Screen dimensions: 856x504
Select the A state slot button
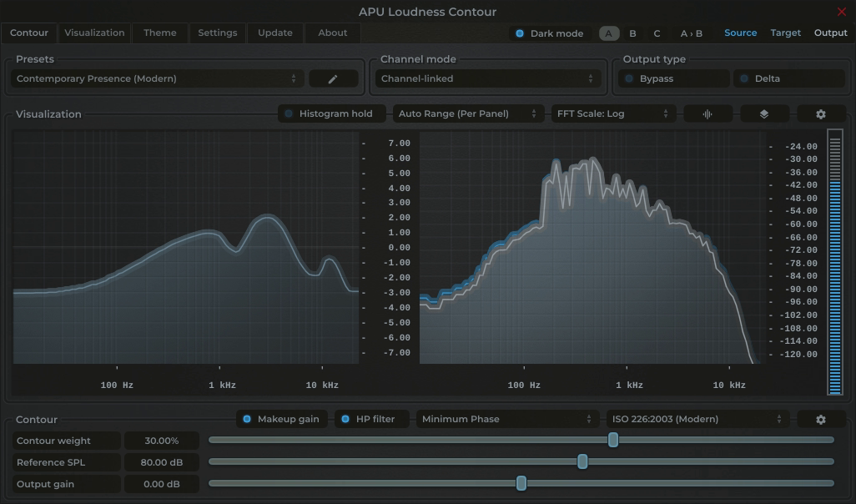coord(608,33)
